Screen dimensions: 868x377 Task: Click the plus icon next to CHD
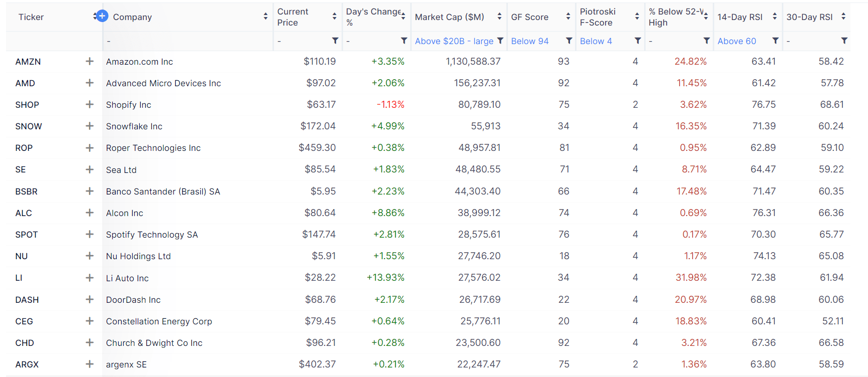tap(90, 342)
